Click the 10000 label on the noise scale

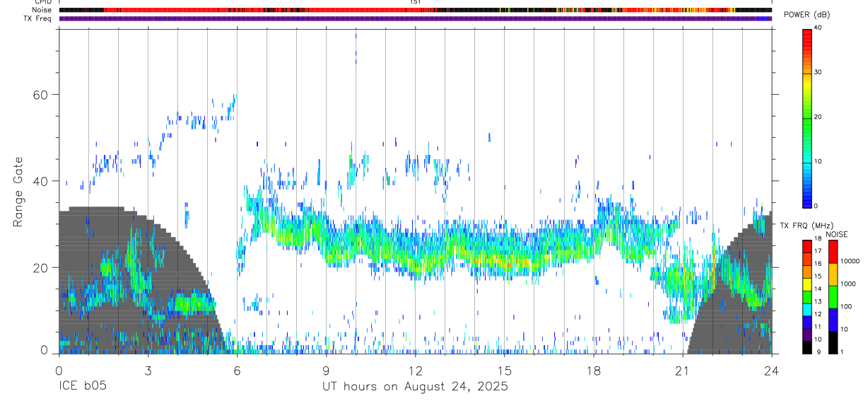850,261
